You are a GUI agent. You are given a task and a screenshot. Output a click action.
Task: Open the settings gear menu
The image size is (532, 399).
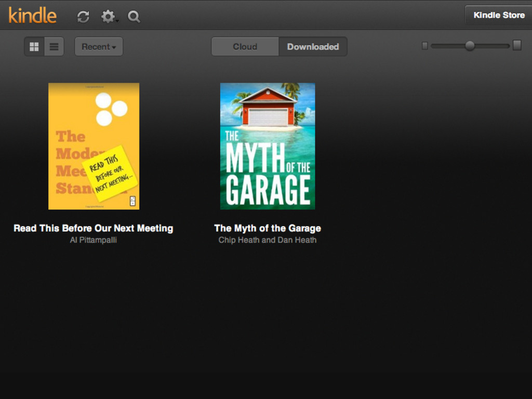coord(109,16)
